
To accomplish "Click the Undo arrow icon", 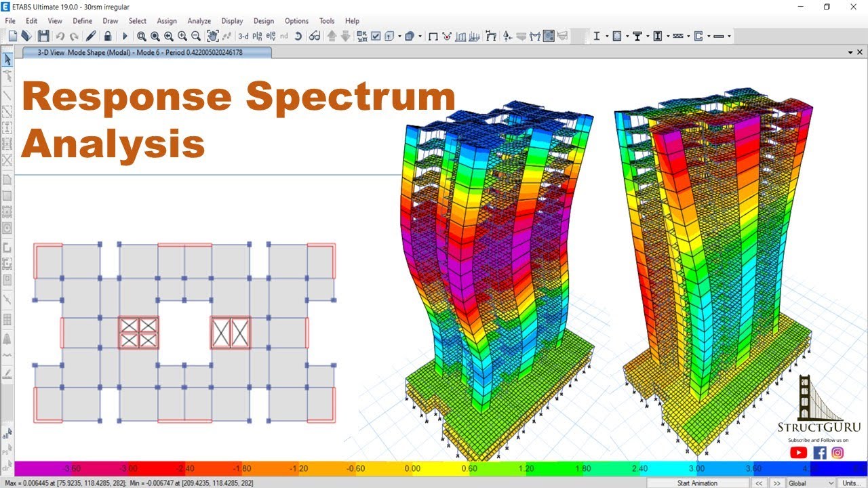I will click(60, 36).
